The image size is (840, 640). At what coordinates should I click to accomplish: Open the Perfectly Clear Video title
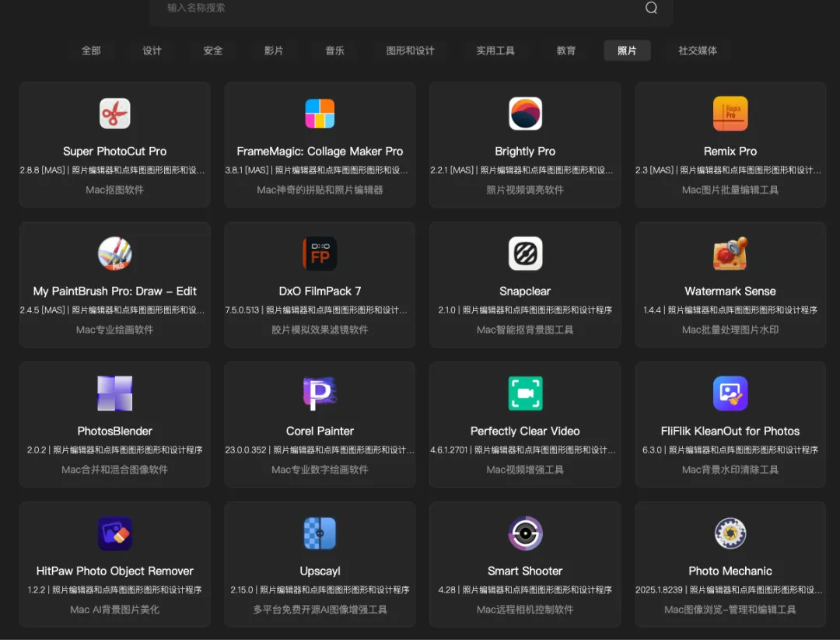[525, 431]
